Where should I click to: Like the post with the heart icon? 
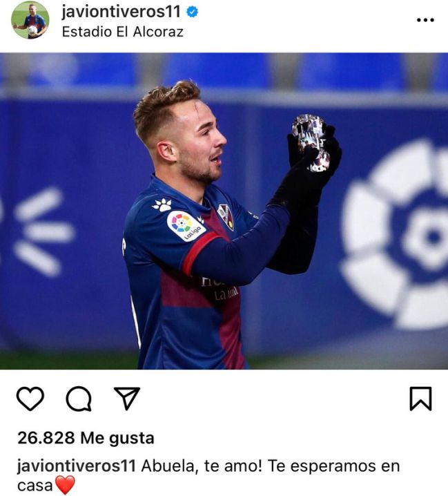30,399
